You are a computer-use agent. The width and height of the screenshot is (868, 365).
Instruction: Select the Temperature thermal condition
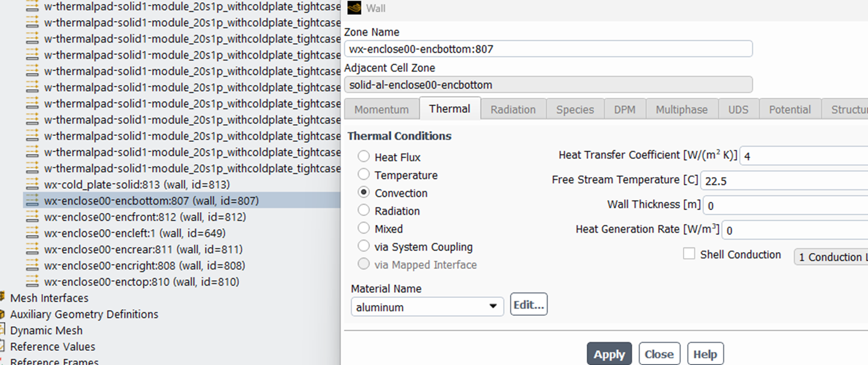coord(364,175)
